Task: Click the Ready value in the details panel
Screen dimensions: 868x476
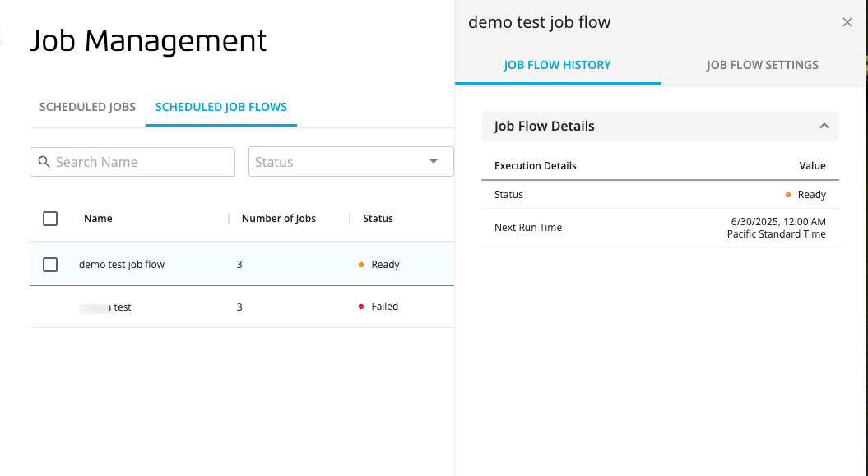Action: (811, 195)
